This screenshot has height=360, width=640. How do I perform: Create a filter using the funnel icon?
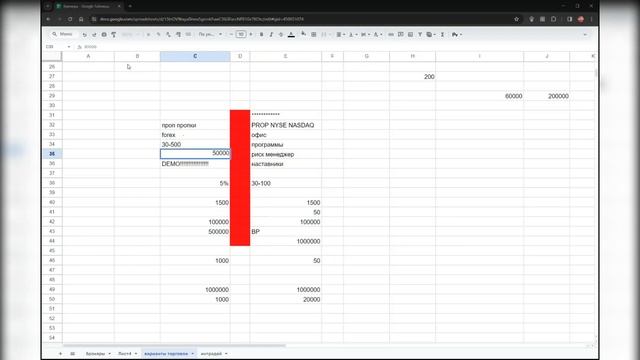[420, 35]
